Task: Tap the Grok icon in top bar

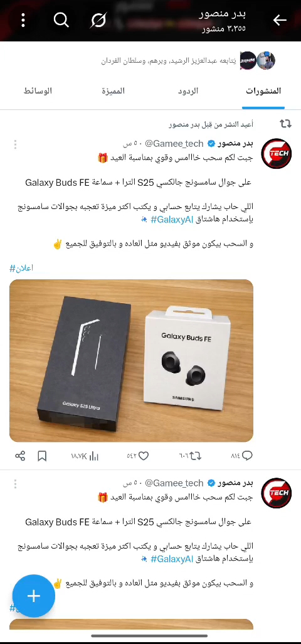Action: [x=99, y=19]
